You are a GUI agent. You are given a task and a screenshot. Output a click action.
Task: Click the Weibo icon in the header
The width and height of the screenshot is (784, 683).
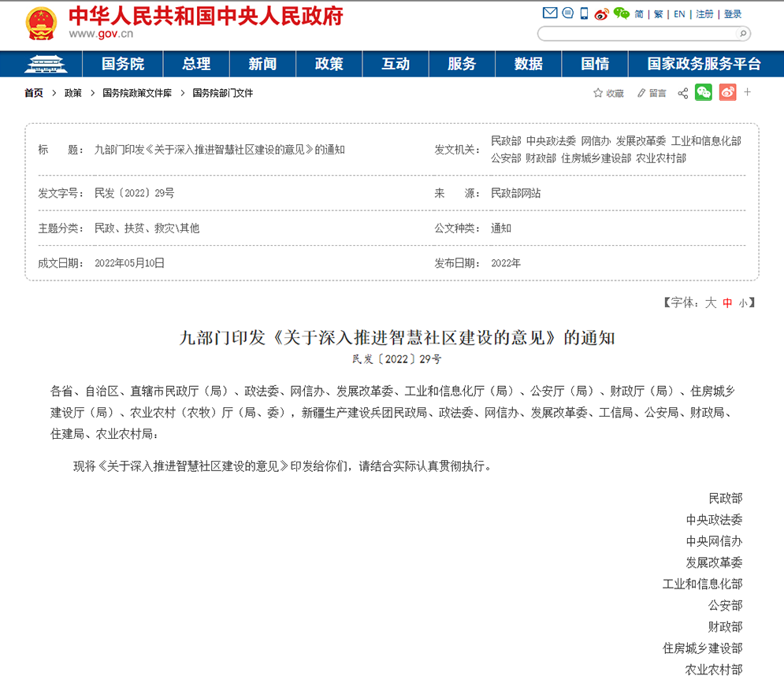(x=600, y=13)
